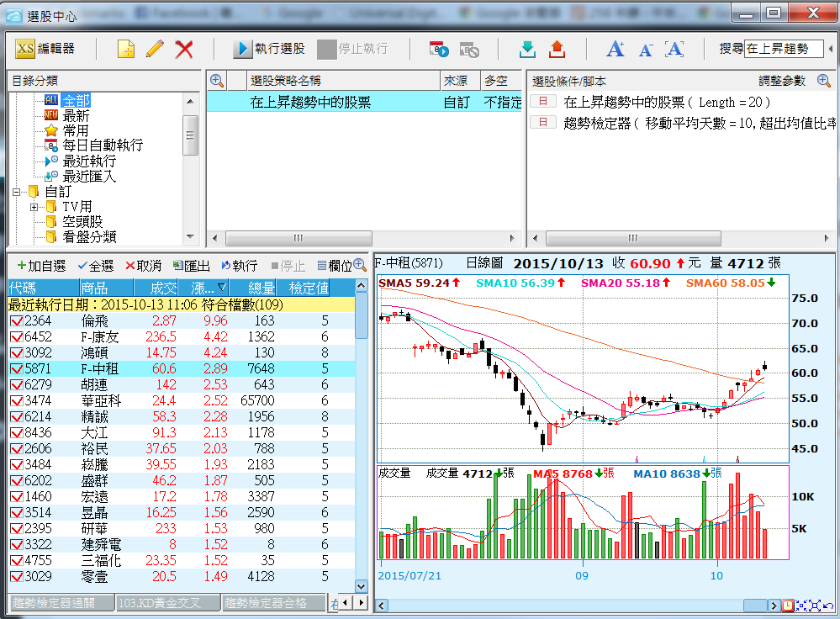Viewport: 840px width, 619px height.
Task: Open the 趨勢檢定器合格 tab
Action: tap(274, 603)
